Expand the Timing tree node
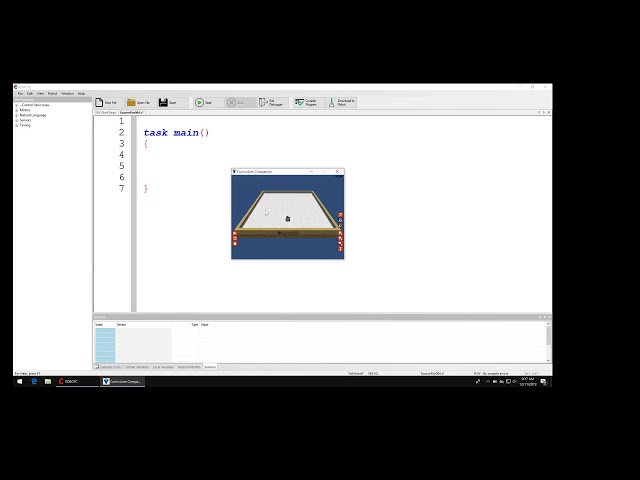This screenshot has height=480, width=640. [x=16, y=125]
